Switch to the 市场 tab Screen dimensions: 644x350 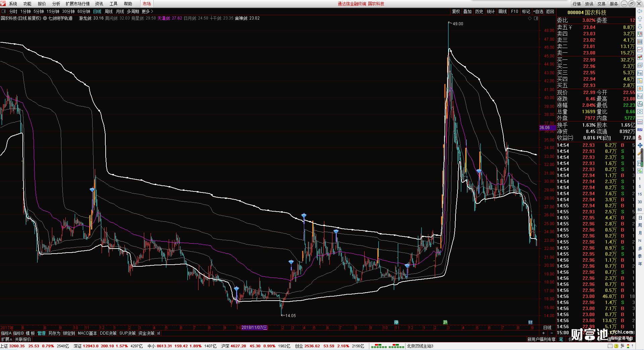pyautogui.click(x=147, y=4)
